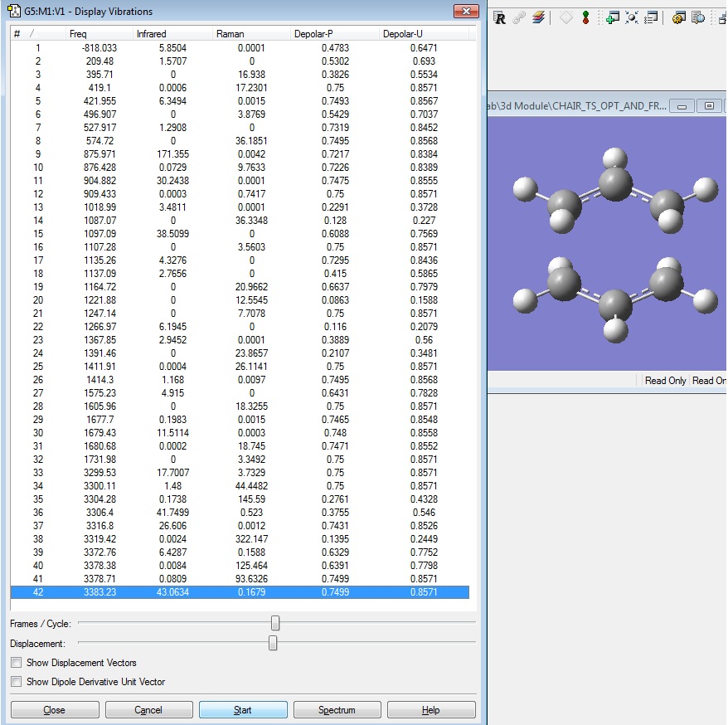This screenshot has width=728, height=725.
Task: Click the Start animation button
Action: pyautogui.click(x=243, y=710)
